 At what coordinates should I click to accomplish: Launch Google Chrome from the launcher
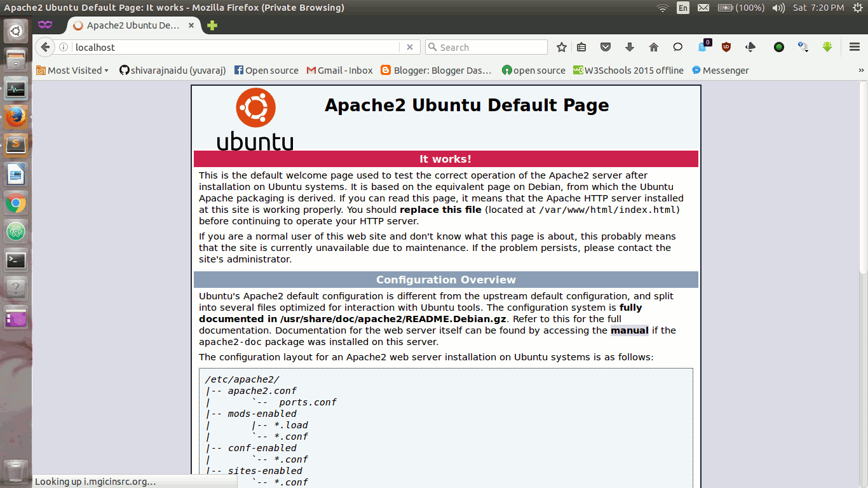(x=16, y=203)
